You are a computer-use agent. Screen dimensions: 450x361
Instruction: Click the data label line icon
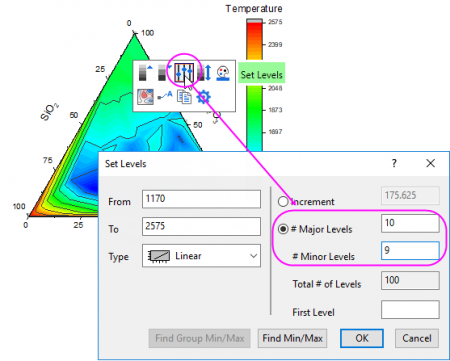tap(165, 96)
